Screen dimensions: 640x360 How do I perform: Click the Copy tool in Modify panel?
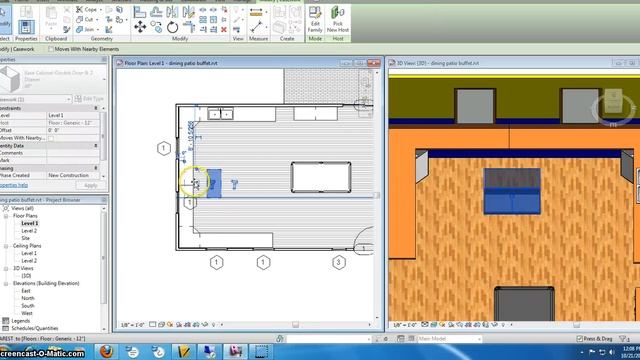point(156,27)
